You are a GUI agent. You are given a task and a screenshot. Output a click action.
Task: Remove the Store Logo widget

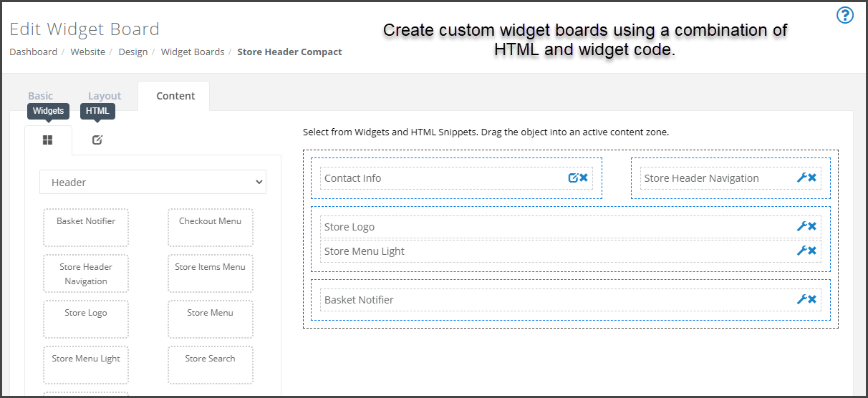pyautogui.click(x=812, y=227)
